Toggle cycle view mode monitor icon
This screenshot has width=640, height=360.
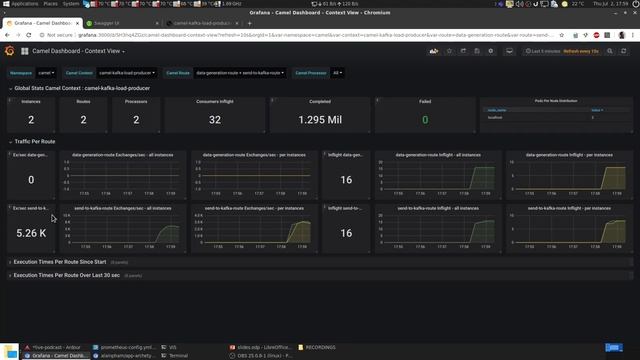[509, 51]
